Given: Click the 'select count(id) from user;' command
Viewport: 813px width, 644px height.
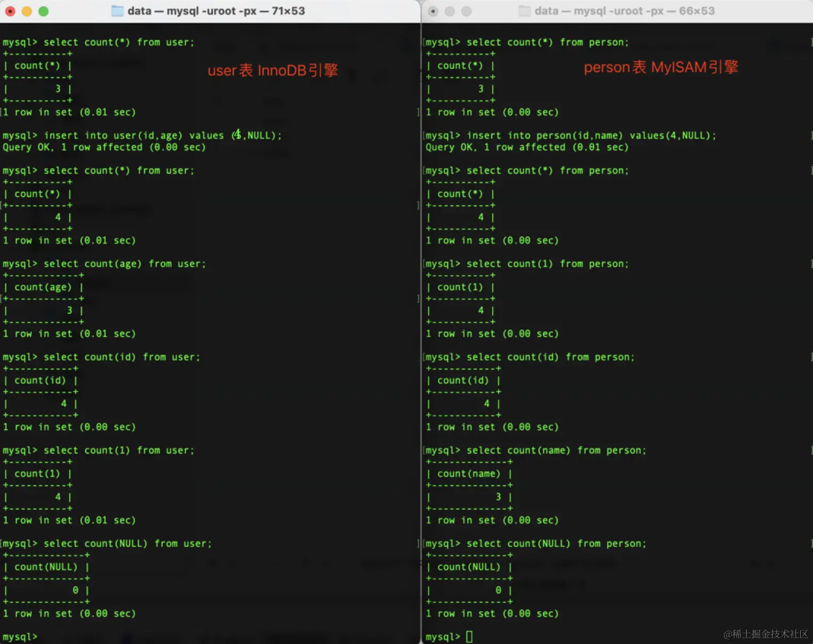Looking at the screenshot, I should 122,357.
